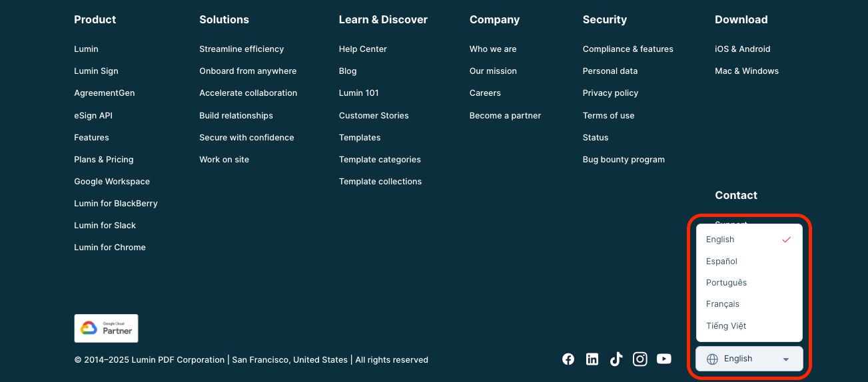Open Onboard from anywhere solution
This screenshot has width=868, height=382.
(248, 71)
